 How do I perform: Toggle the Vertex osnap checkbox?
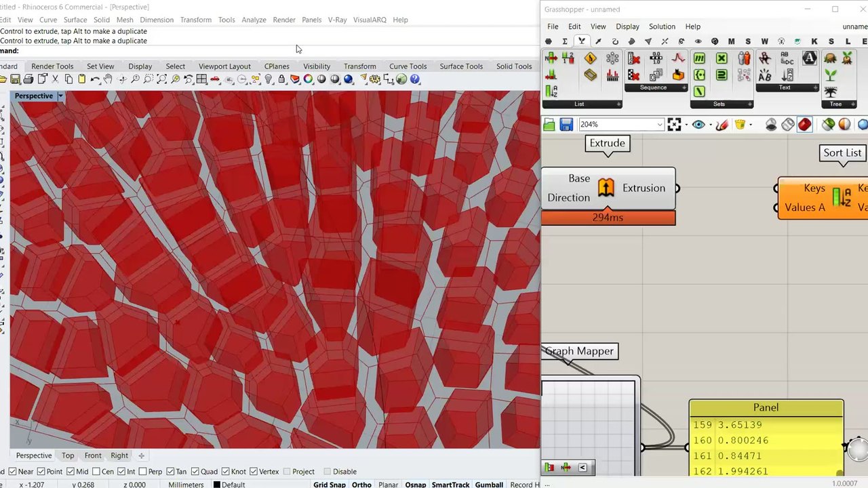[x=254, y=472]
